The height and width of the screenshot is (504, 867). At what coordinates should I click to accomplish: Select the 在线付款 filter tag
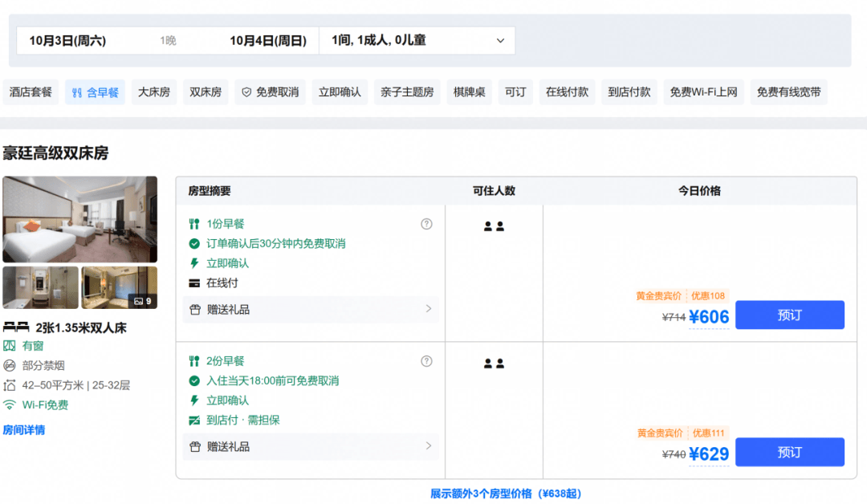567,92
